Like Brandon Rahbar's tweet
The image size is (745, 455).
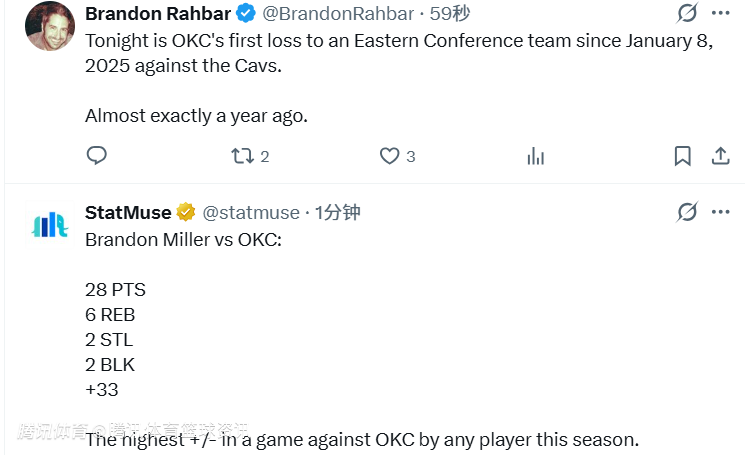(x=389, y=156)
